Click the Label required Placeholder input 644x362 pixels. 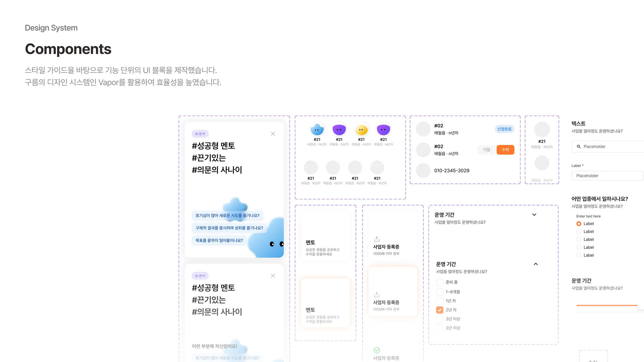click(x=607, y=176)
